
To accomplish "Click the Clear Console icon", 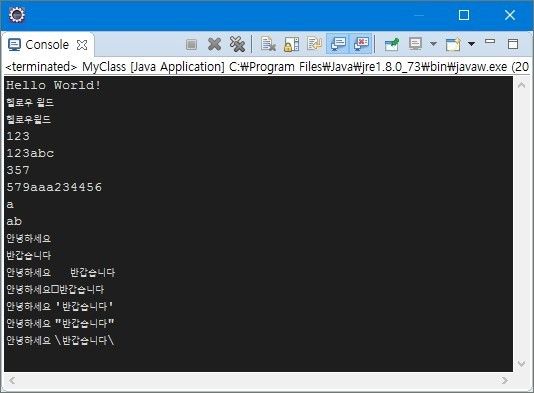I will (x=268, y=44).
